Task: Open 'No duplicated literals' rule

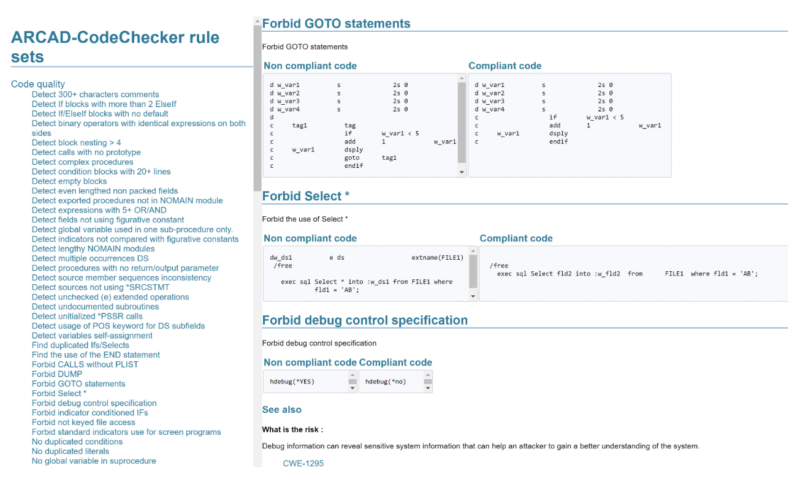Action: point(70,452)
